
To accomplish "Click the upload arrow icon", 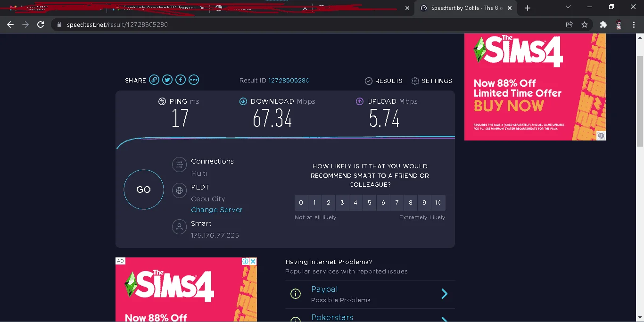I will [360, 101].
